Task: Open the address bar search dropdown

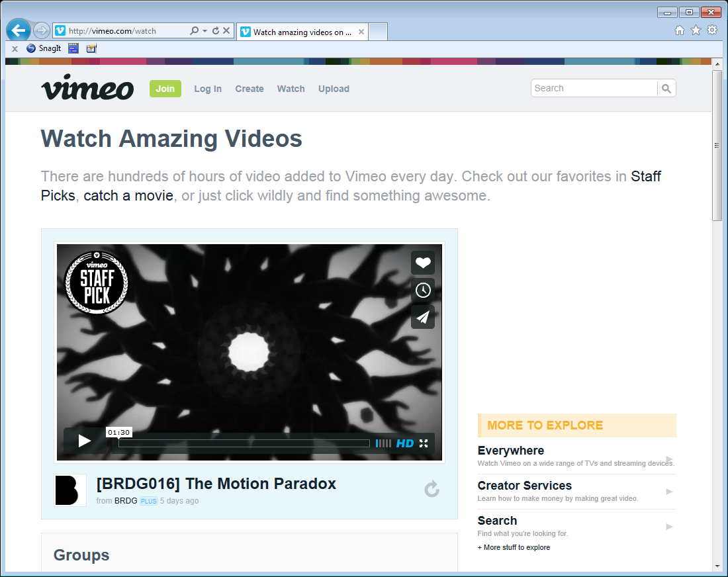Action: coord(196,30)
